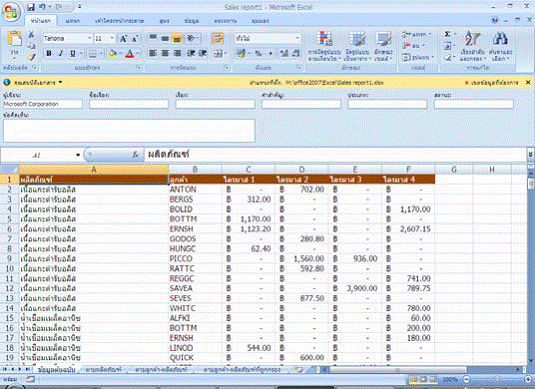Align cell text to the right
This screenshot has height=389, width=535.
point(177,53)
